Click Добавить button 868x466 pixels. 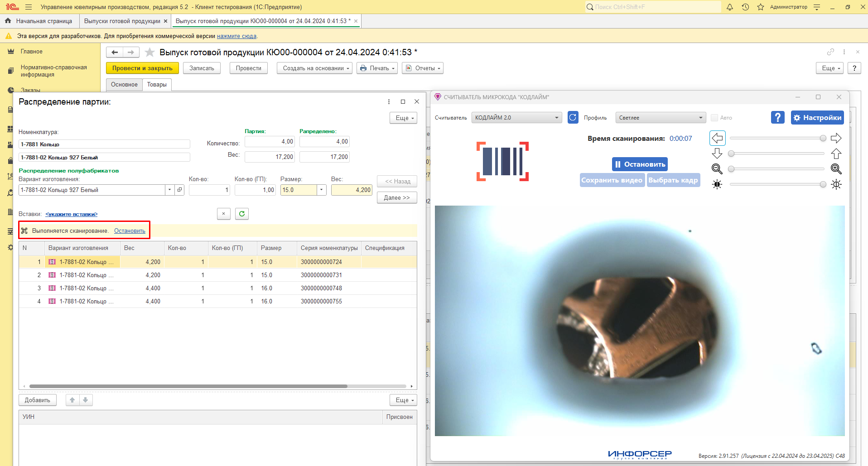click(38, 400)
